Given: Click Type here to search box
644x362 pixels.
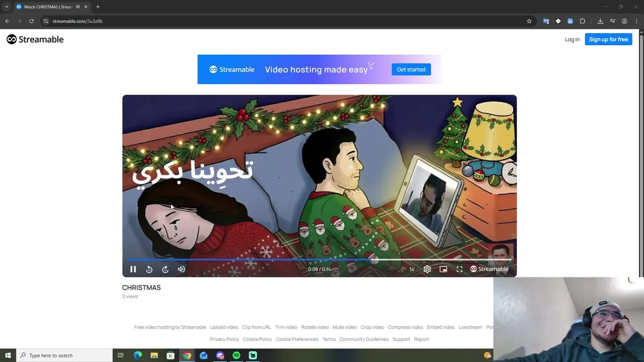Looking at the screenshot, I should point(64,355).
